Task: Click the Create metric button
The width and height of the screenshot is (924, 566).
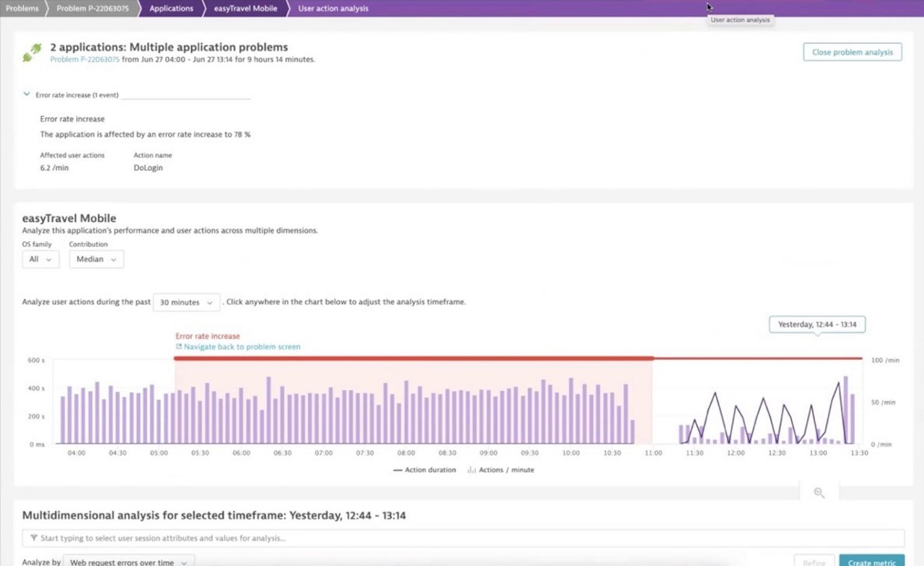Action: click(872, 561)
